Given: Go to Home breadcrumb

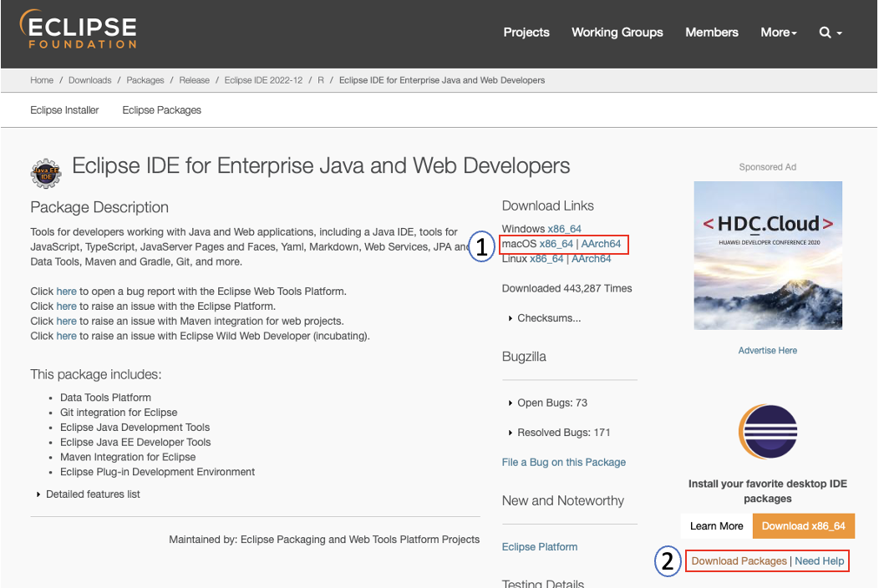Looking at the screenshot, I should 42,80.
